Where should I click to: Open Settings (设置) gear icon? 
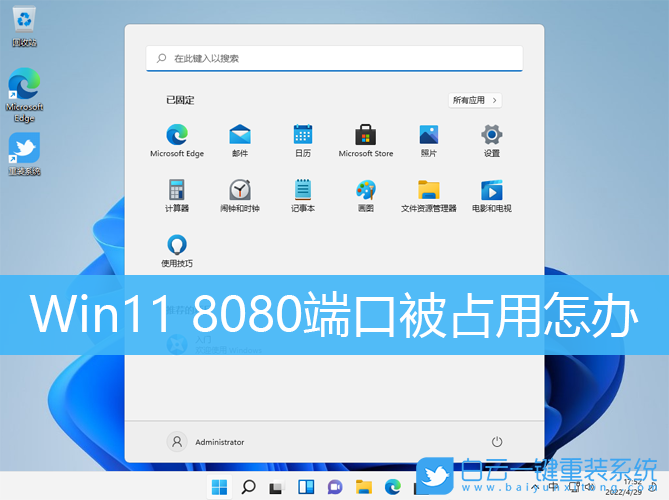tap(492, 141)
